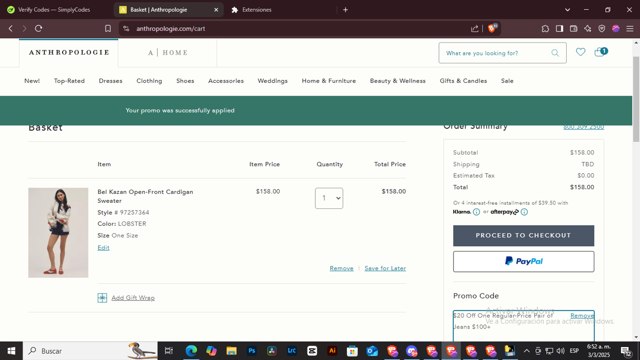The width and height of the screenshot is (640, 360).
Task: Click Save for Later link
Action: [385, 268]
